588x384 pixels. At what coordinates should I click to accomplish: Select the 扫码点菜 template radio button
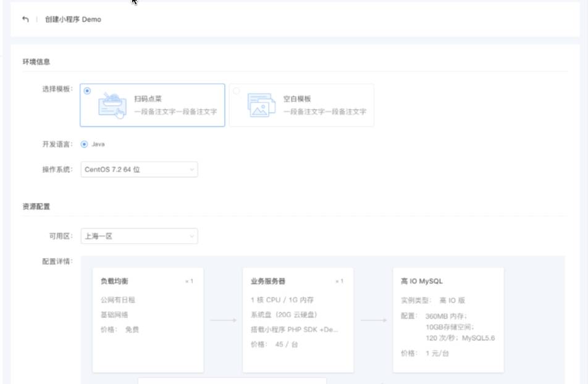click(x=87, y=91)
